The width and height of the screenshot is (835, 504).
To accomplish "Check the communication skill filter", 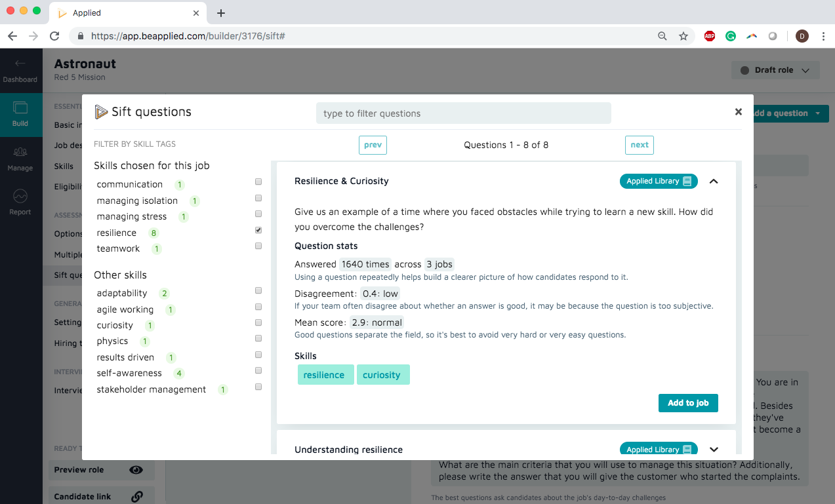I will coord(258,182).
